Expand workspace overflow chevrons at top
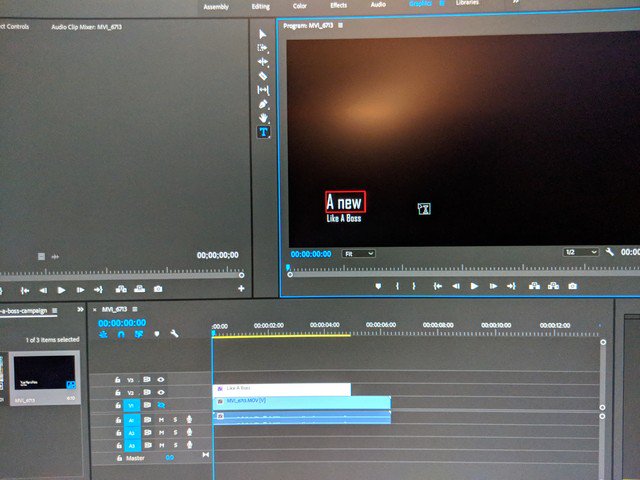640x480 pixels. tap(516, 2)
